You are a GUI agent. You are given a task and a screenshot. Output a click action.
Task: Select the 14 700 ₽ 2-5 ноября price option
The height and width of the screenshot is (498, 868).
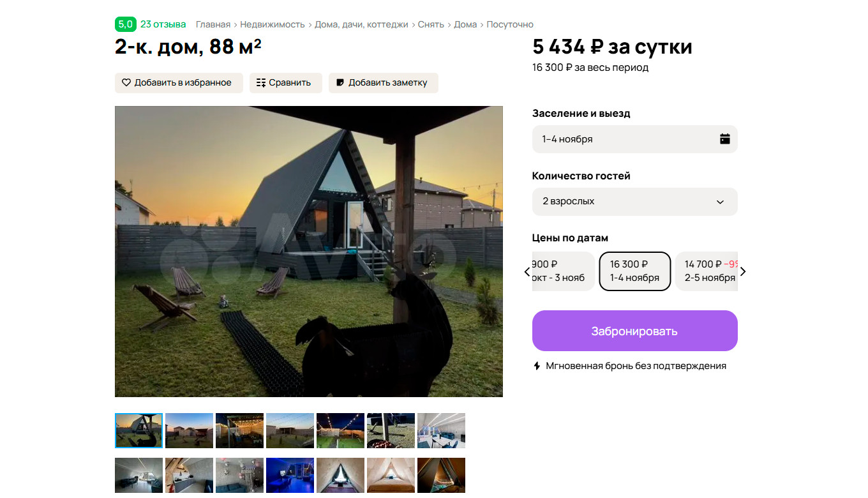707,271
